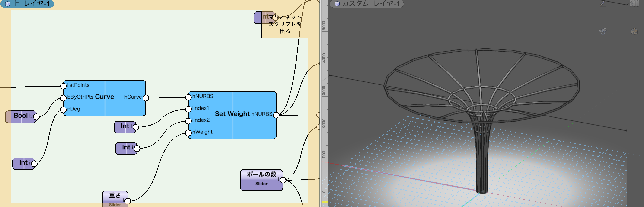Click the hNURBS output port of Set Weight
The width and height of the screenshot is (644, 207).
(276, 115)
